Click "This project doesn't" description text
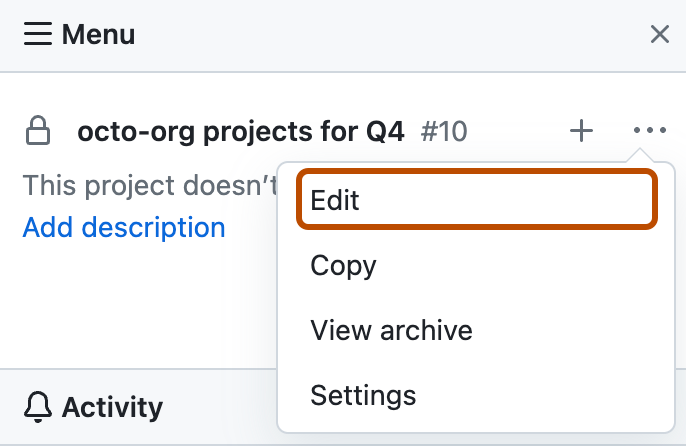686x446 pixels. click(150, 186)
